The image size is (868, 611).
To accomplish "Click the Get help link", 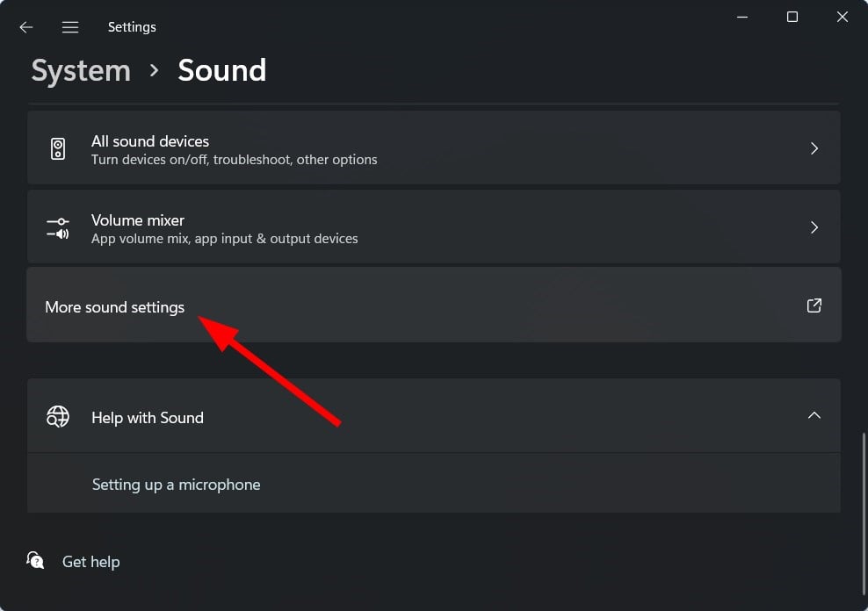I will [90, 562].
